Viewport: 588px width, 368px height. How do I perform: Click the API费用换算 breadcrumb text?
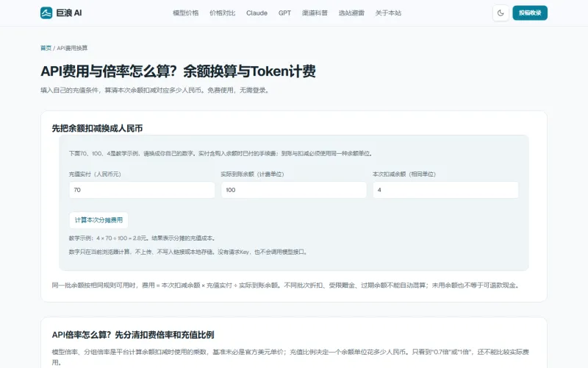point(72,48)
